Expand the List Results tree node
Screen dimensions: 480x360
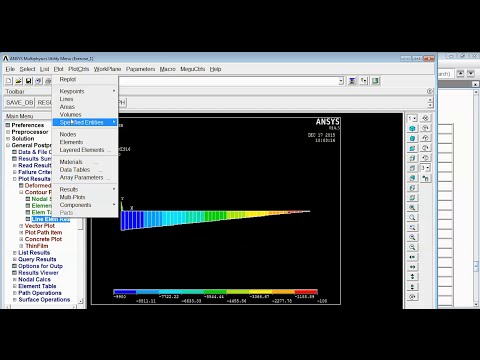click(x=15, y=253)
